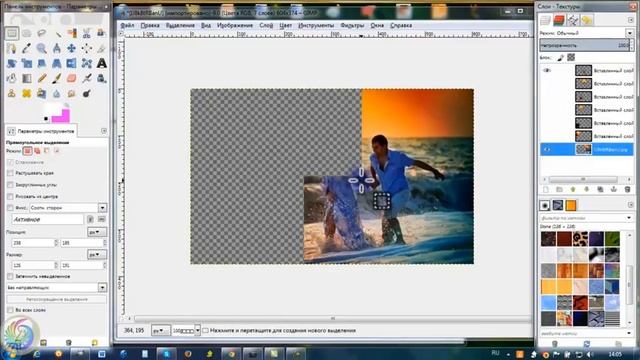Image resolution: width=640 pixels, height=360 pixels.
Task: Open the Размер units px dropdown
Action: pyautogui.click(x=97, y=254)
